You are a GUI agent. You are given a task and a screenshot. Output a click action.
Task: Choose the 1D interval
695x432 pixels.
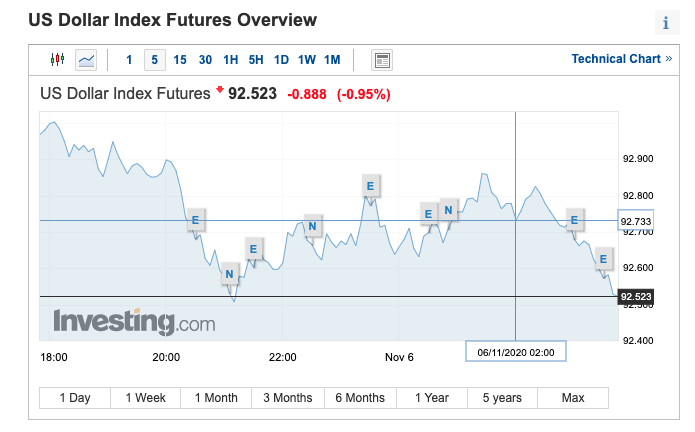tap(281, 60)
